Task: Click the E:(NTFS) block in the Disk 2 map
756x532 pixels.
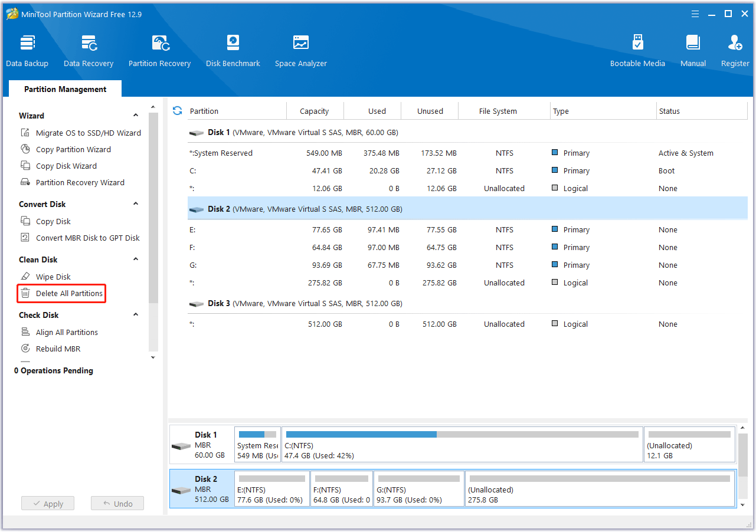Action: point(272,489)
